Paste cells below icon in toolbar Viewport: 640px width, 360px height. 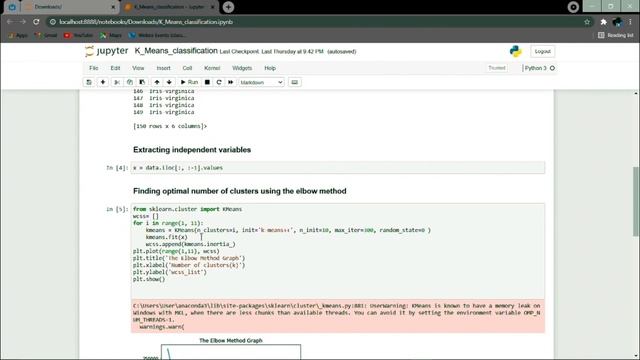point(142,82)
